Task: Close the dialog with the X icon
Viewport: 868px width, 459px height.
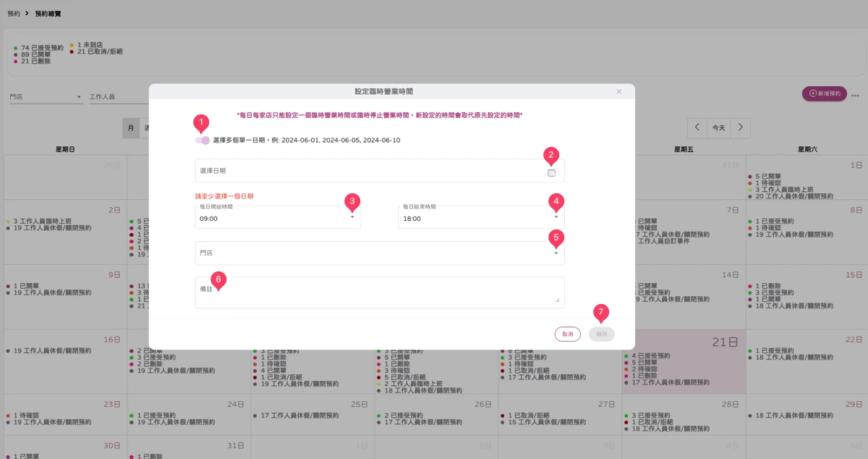Action: pyautogui.click(x=618, y=92)
